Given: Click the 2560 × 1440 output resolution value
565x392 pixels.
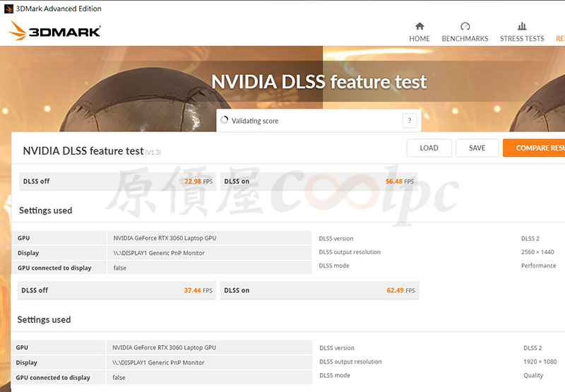Looking at the screenshot, I should [x=537, y=252].
